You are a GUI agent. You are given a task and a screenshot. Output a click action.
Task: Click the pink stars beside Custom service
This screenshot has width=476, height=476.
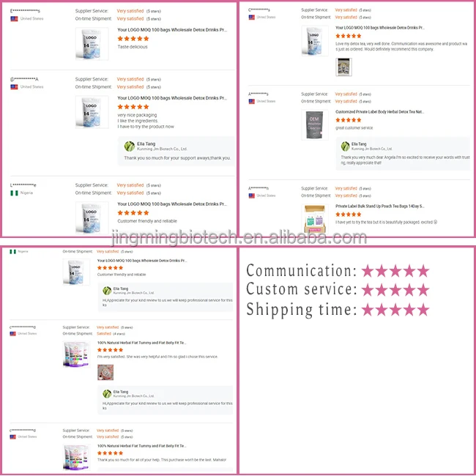pyautogui.click(x=395, y=290)
